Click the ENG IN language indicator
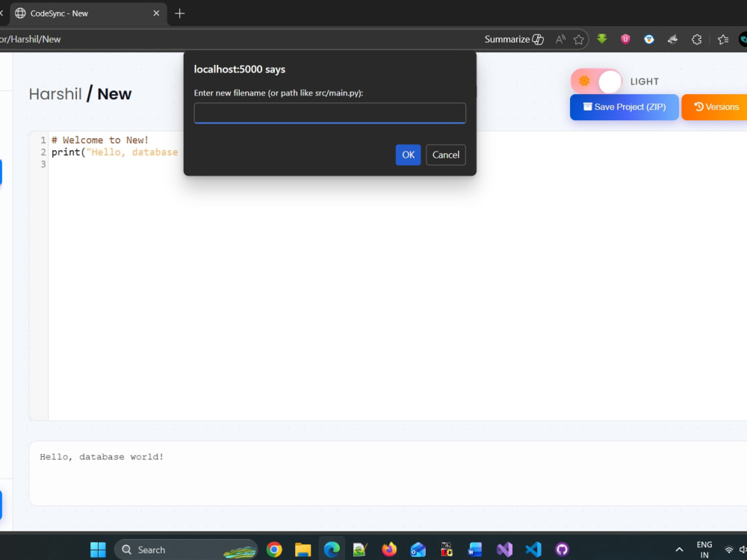This screenshot has width=747, height=560. point(704,550)
